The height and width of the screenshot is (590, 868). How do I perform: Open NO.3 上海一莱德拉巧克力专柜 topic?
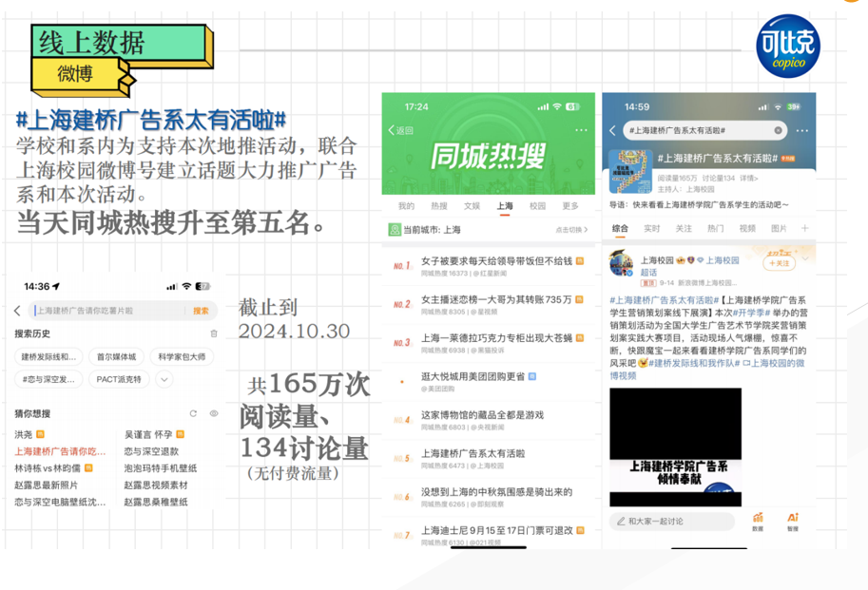click(x=489, y=343)
